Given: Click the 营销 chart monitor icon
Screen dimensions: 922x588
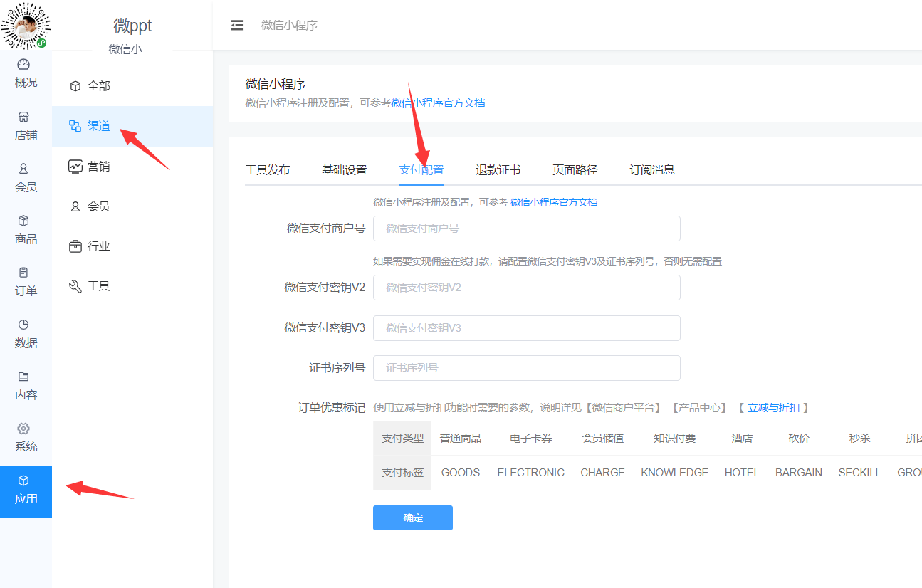Looking at the screenshot, I should point(75,166).
